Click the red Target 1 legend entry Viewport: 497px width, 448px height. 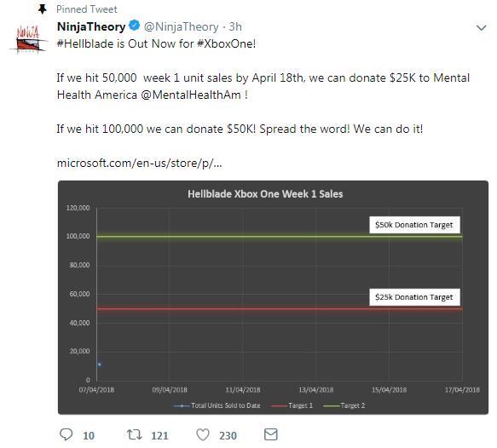point(292,405)
